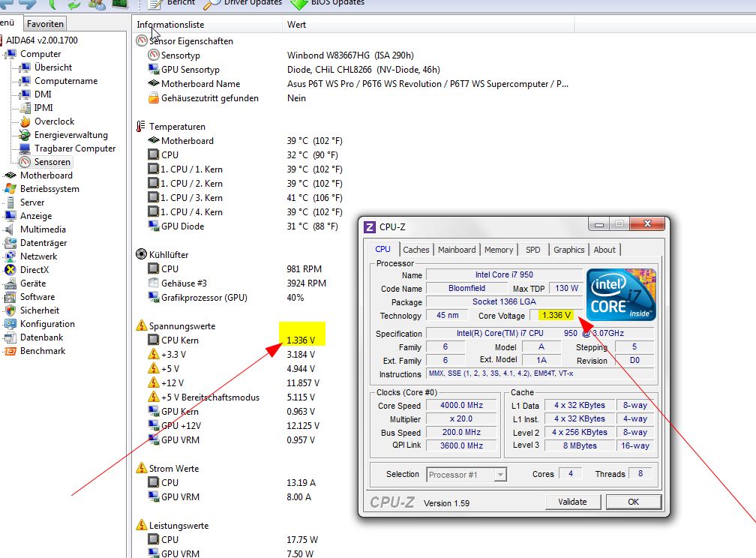Screen dimensions: 756x558
Task: Open the Mainboard tab in CPU-Z
Action: (457, 250)
